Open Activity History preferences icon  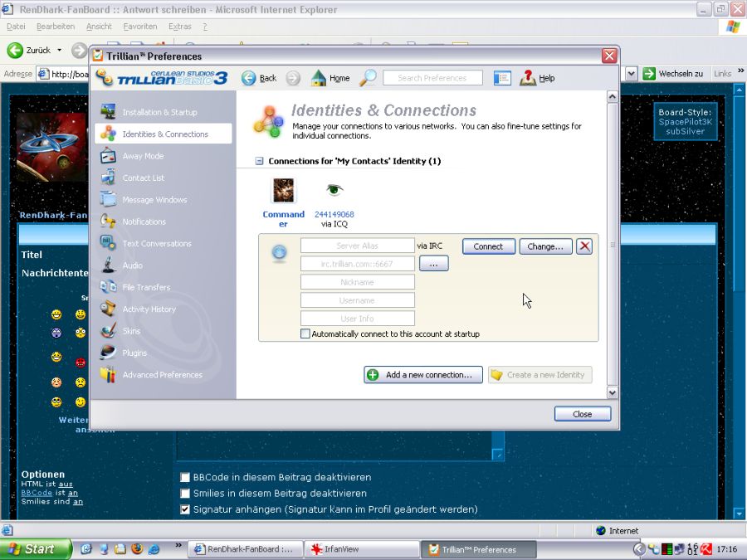click(108, 309)
